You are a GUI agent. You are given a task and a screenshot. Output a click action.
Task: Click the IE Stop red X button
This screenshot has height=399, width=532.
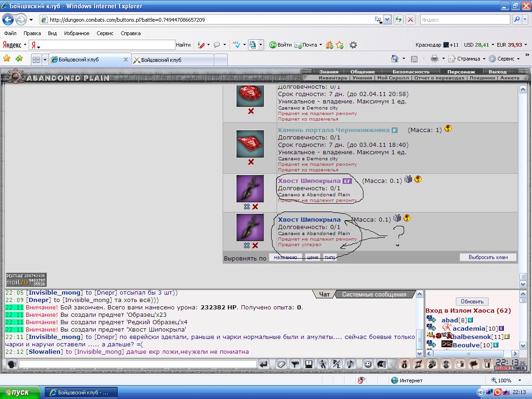(410, 19)
